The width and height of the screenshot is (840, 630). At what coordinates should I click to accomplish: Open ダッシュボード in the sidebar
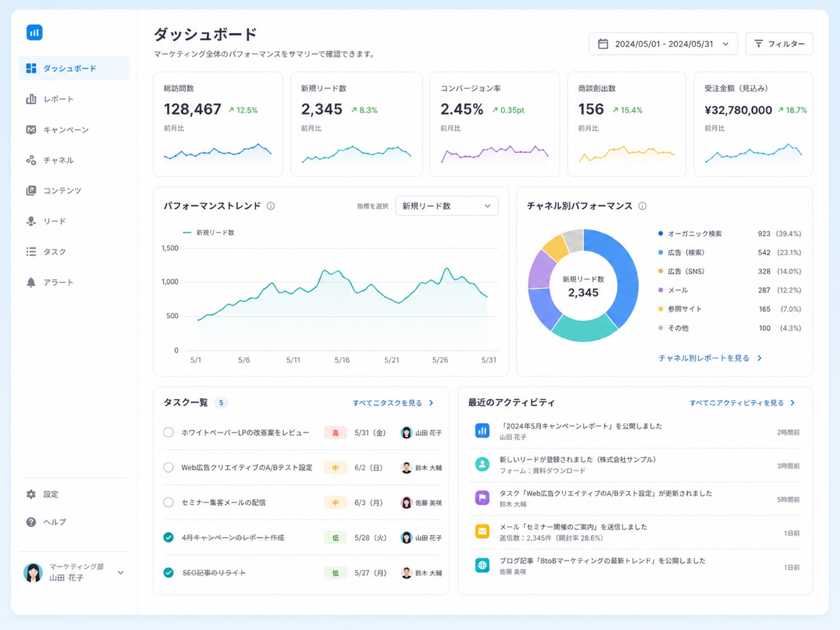click(x=74, y=68)
